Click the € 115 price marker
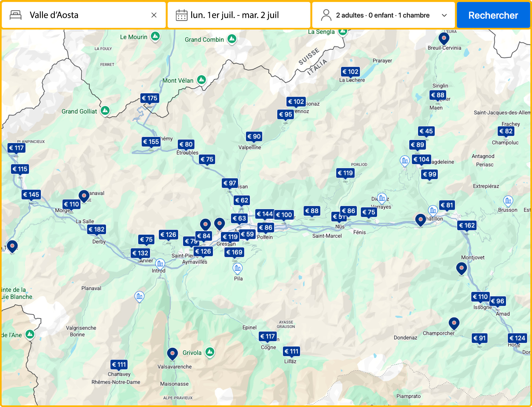532x407 pixels. click(20, 169)
